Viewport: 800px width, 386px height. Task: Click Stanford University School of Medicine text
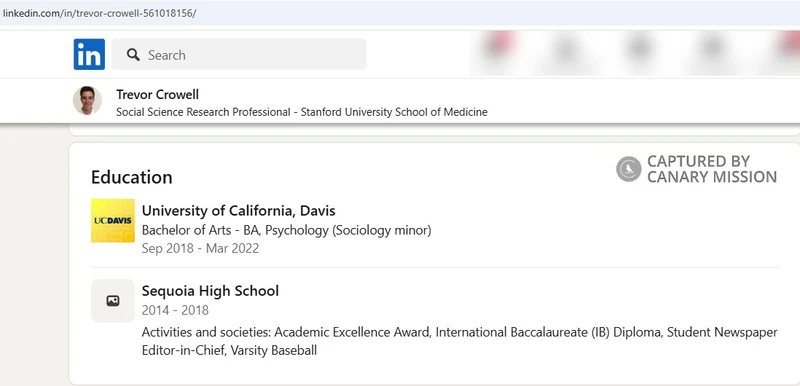point(394,112)
